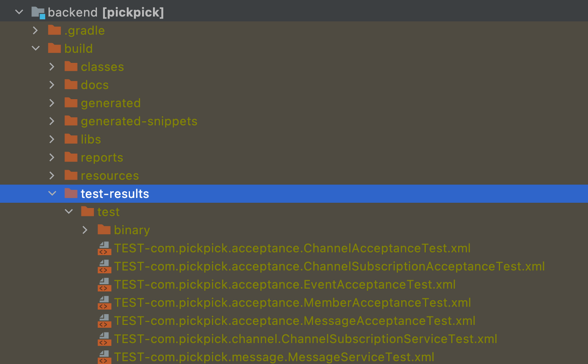Screen dimensions: 588x364
Task: Expand the generated-snippets folder chevron
Action: [x=52, y=121]
